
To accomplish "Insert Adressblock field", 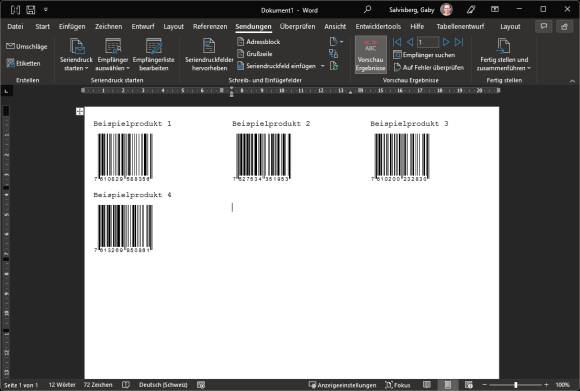I will [x=258, y=42].
